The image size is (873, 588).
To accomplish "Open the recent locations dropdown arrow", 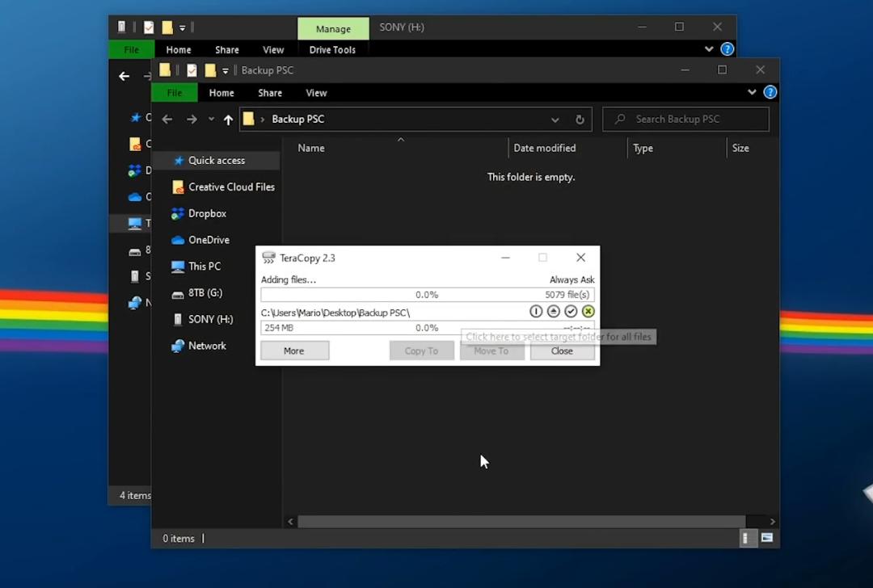I will [x=211, y=120].
